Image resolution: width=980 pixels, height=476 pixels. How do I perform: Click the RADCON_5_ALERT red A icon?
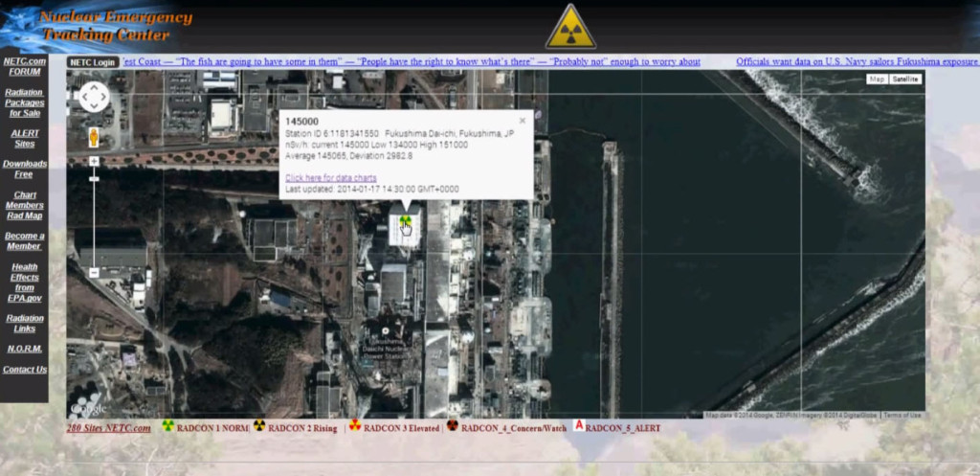579,425
